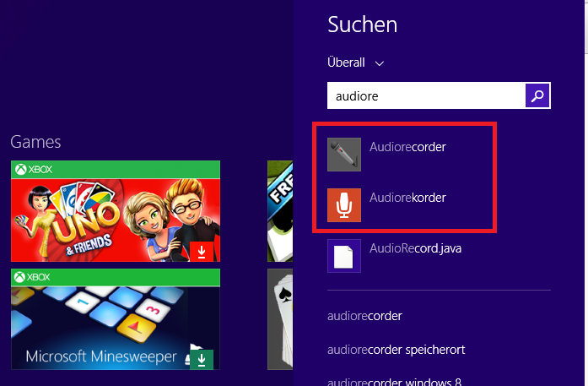This screenshot has width=588, height=386.
Task: Click the magnifier search button
Action: coord(537,95)
